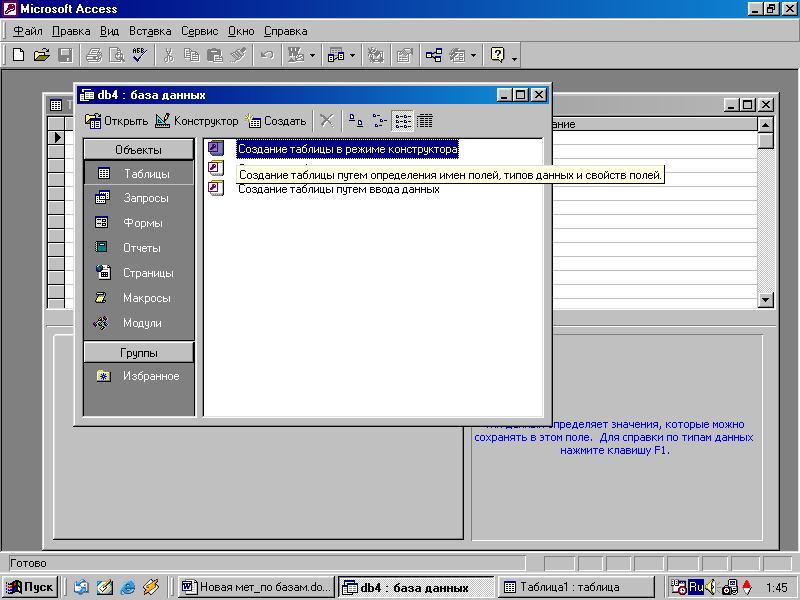Select Таблицы in the objects bar
Screen dimensions: 800x600
pos(138,173)
